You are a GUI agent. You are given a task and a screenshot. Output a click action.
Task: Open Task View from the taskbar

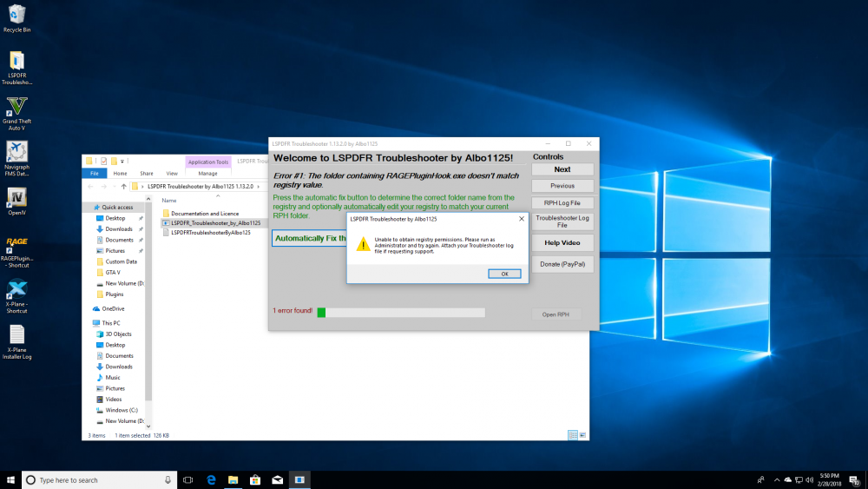188,479
